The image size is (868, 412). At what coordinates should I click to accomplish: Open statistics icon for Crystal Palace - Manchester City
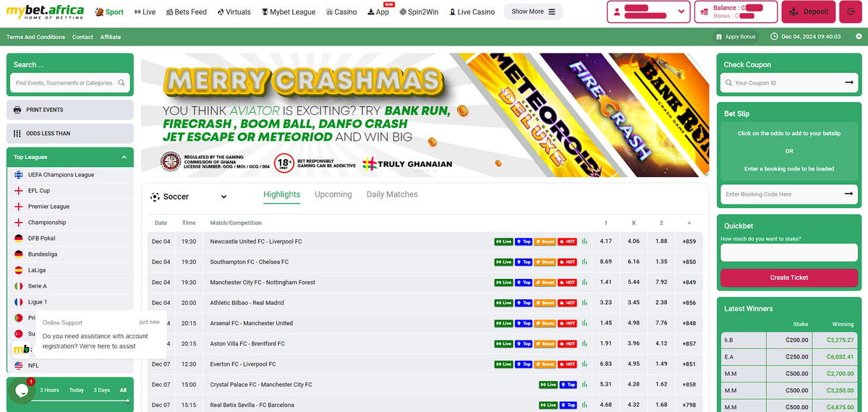(584, 385)
